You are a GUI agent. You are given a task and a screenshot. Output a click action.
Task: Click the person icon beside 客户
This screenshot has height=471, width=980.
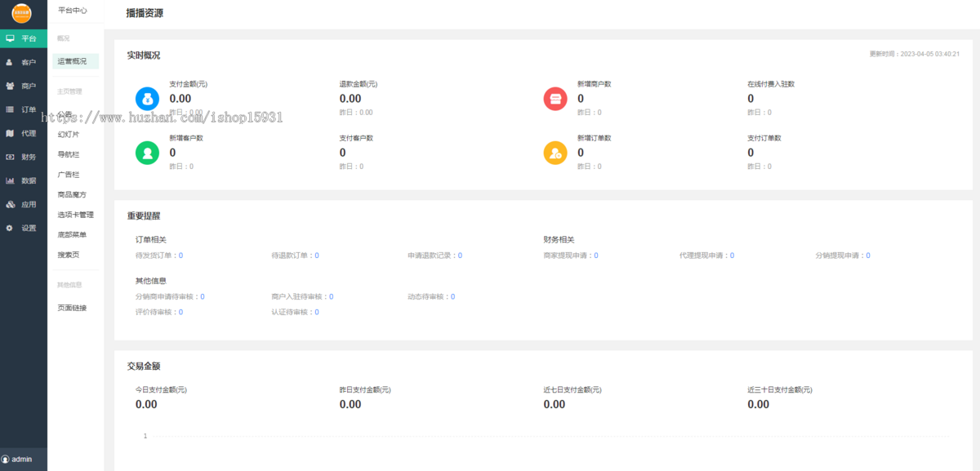(x=9, y=62)
